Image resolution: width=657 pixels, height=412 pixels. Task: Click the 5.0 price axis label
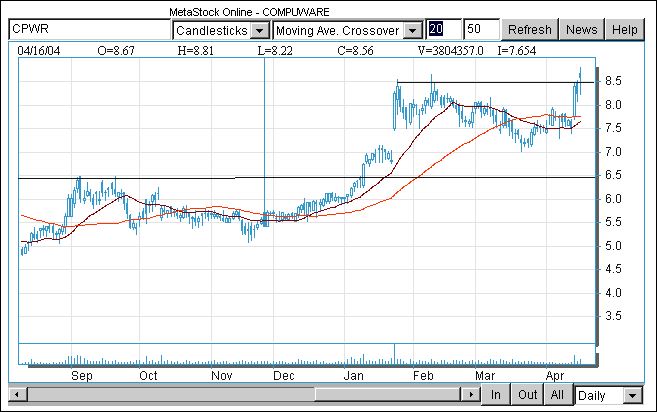tap(613, 246)
